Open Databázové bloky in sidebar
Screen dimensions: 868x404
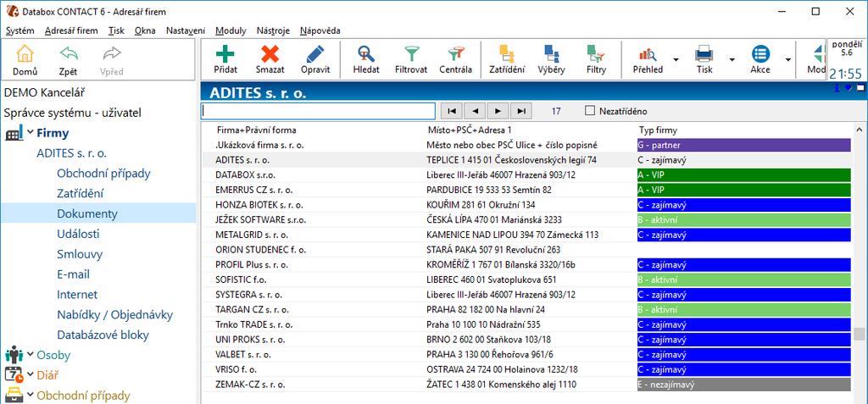pyautogui.click(x=103, y=335)
